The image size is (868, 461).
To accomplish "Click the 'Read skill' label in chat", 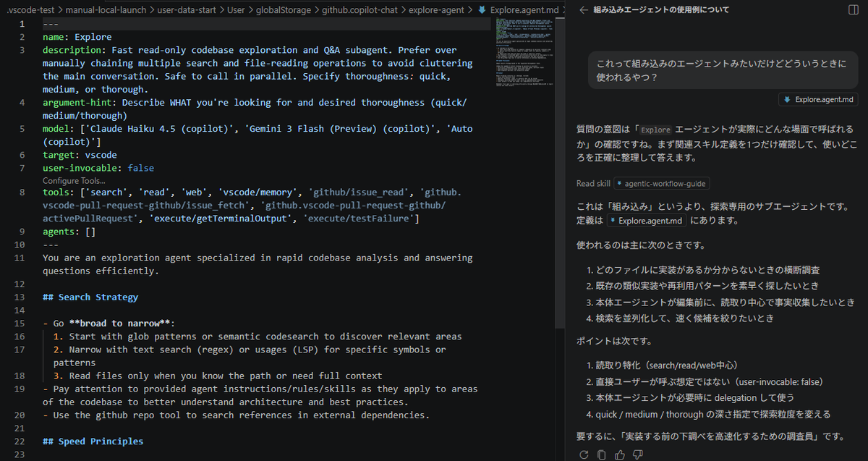I will (593, 184).
